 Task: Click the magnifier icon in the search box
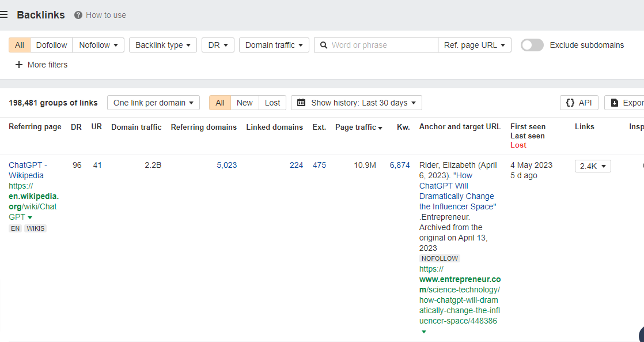coord(324,45)
